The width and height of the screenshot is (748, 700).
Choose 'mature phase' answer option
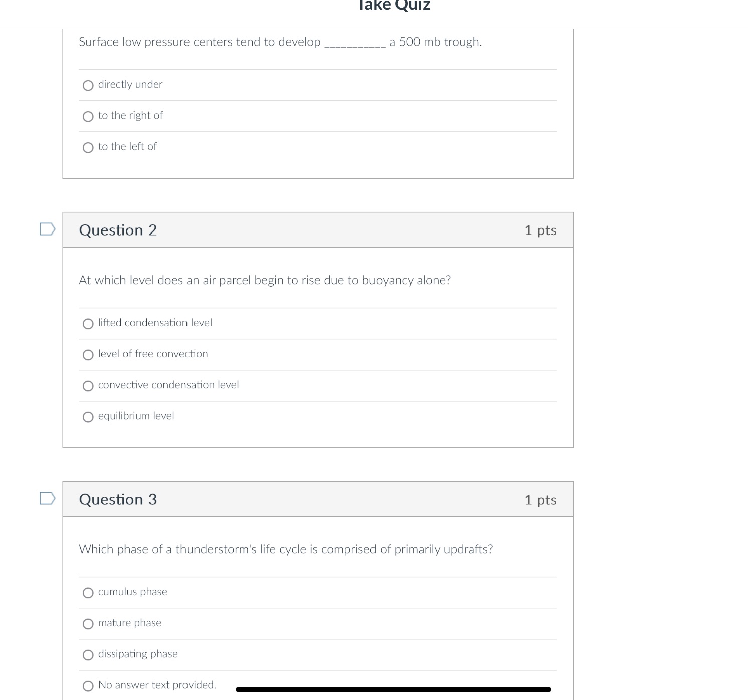[88, 624]
